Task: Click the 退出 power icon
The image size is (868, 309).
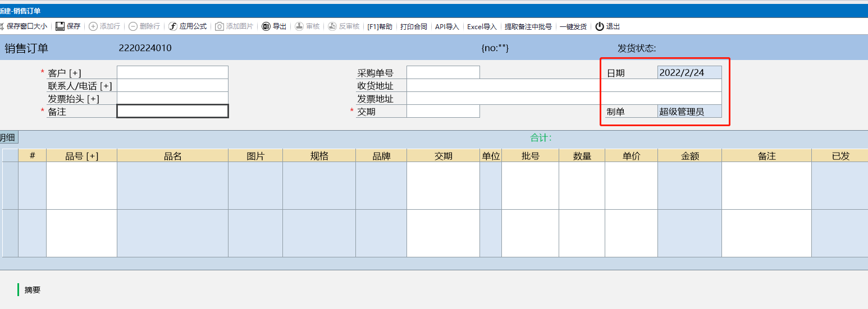Action: pyautogui.click(x=600, y=26)
